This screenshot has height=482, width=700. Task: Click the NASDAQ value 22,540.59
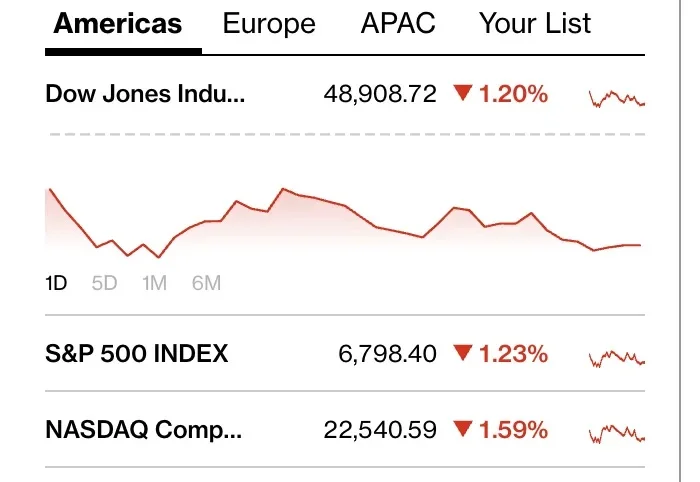tap(380, 430)
